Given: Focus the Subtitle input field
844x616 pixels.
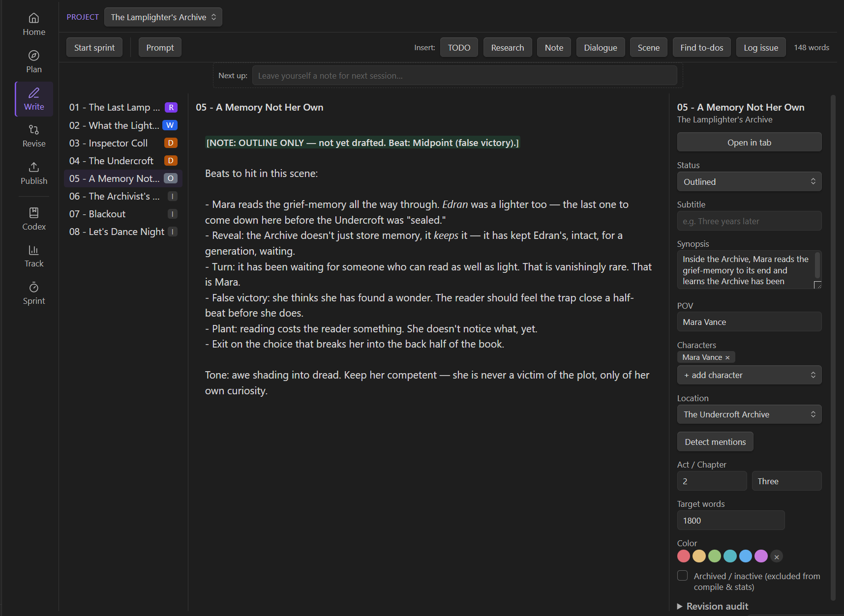Looking at the screenshot, I should click(x=750, y=221).
